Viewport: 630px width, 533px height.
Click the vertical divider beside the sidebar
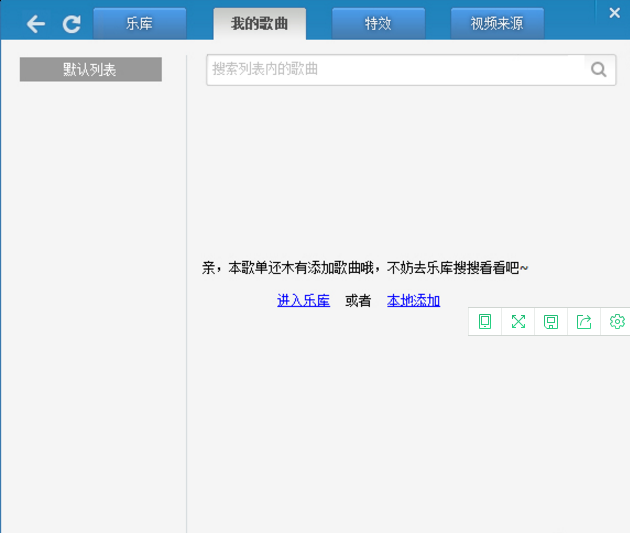pyautogui.click(x=187, y=300)
